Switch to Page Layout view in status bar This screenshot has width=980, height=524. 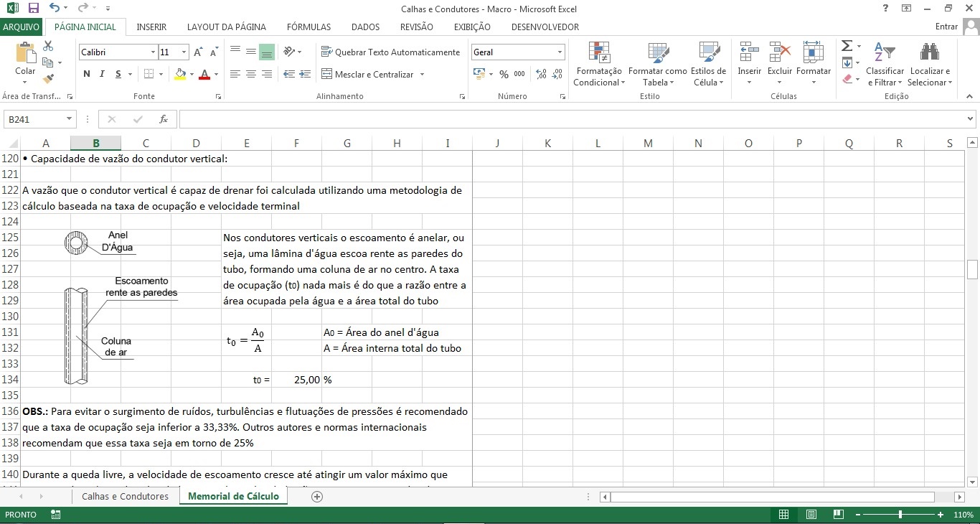pyautogui.click(x=811, y=515)
